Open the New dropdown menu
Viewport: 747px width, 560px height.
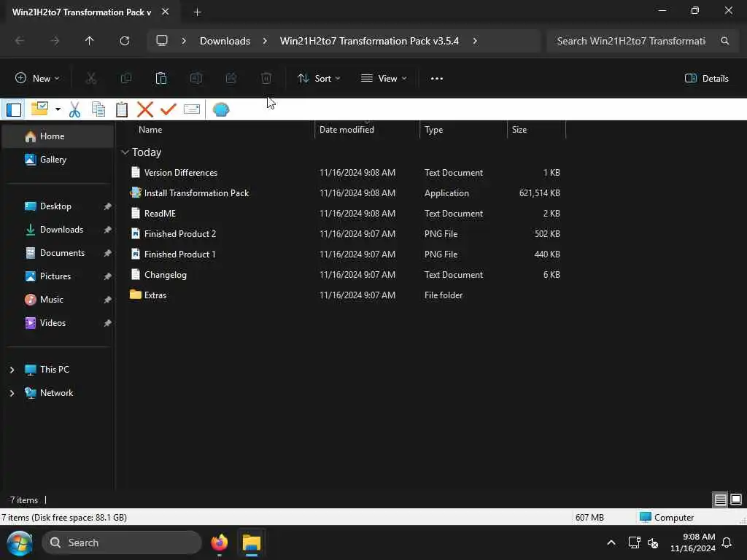37,79
